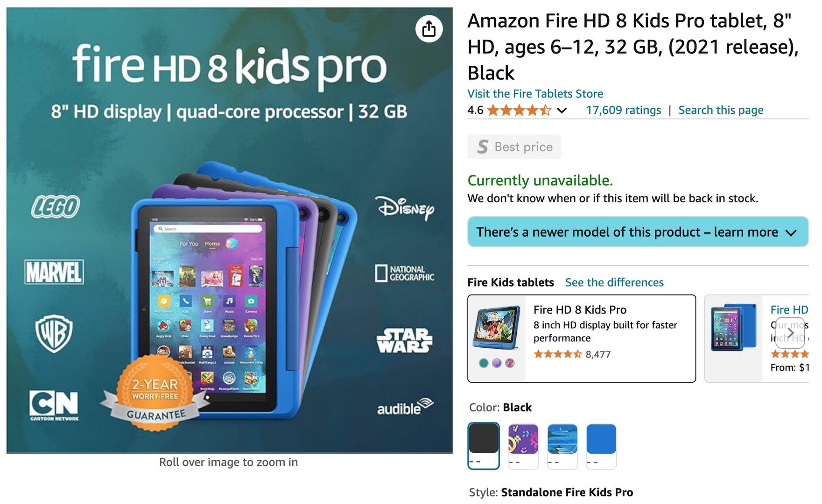Open the 17,609 ratings link
Image resolution: width=822 pixels, height=504 pixels.
[x=623, y=110]
